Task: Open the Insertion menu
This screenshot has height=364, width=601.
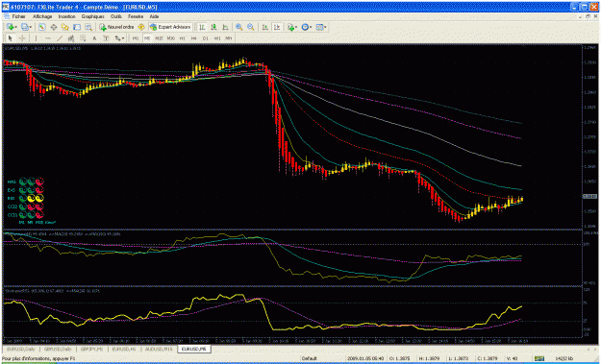Action: coord(66,17)
